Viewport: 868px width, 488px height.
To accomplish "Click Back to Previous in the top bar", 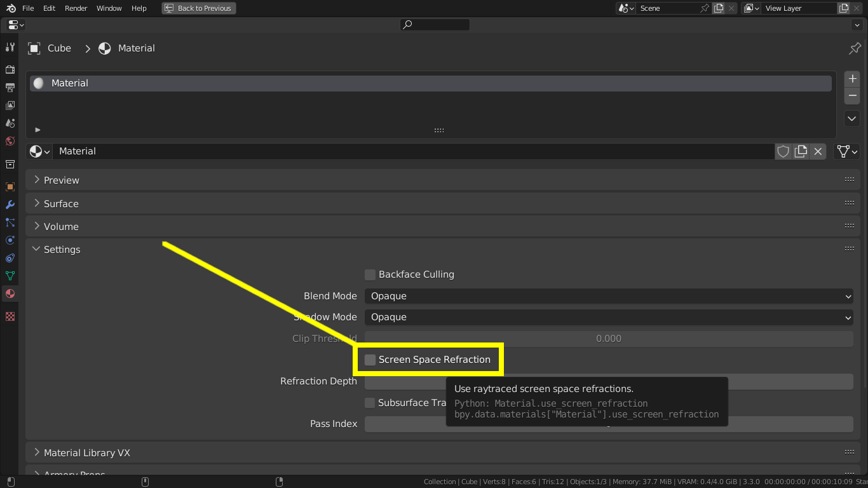I will [198, 8].
